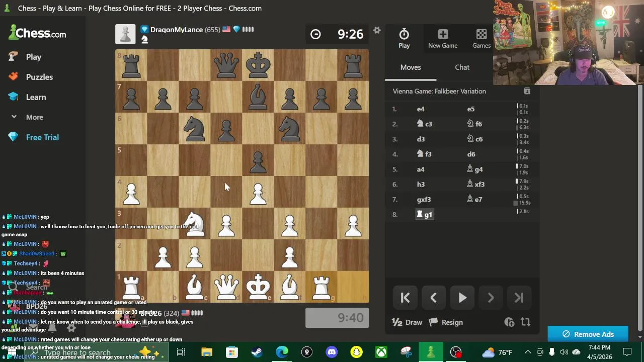This screenshot has height=362, width=644.
Task: Show hidden system tray icons
Action: (x=528, y=352)
